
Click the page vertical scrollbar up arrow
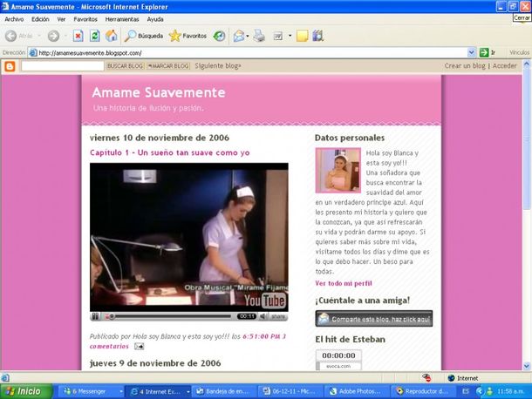pos(527,64)
